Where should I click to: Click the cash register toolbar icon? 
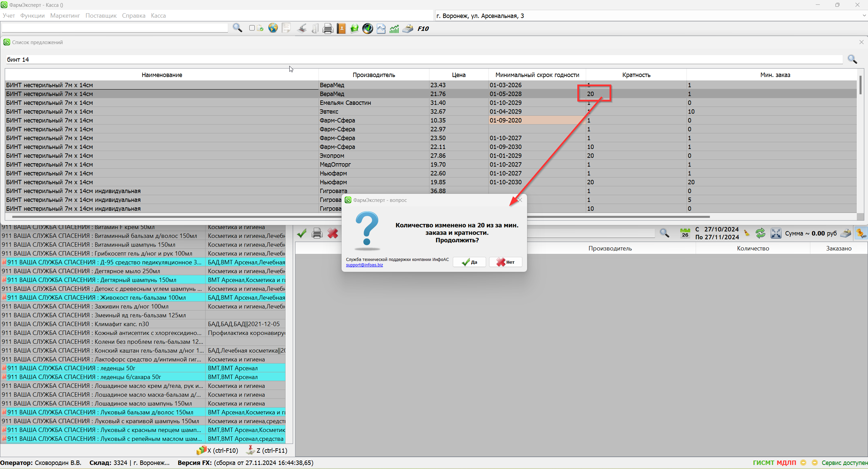(408, 29)
